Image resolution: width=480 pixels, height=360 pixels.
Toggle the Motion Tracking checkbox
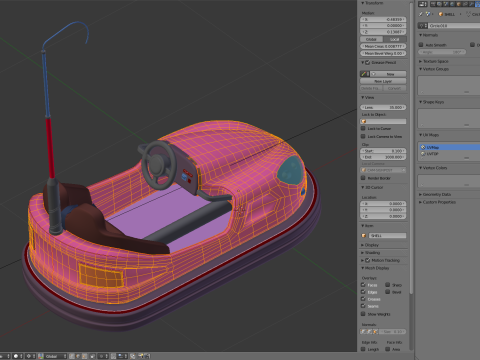click(x=368, y=260)
